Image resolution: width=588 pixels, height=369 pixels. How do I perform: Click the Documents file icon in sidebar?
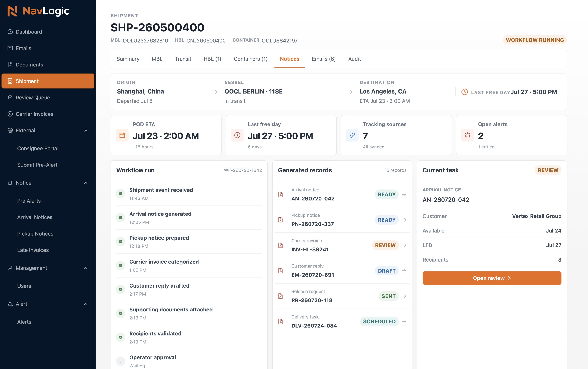point(10,64)
